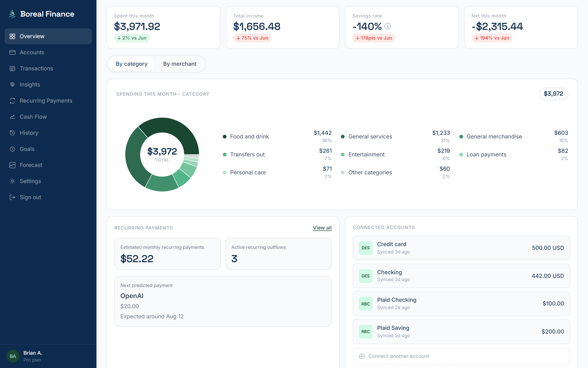Image resolution: width=588 pixels, height=368 pixels.
Task: Click the OpenAI next predicted payment card
Action: click(x=223, y=301)
